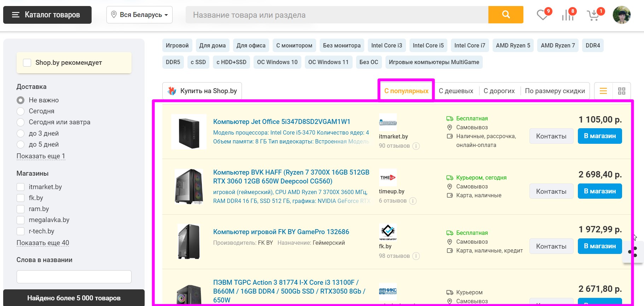Open the favorites heart icon

pos(542,15)
